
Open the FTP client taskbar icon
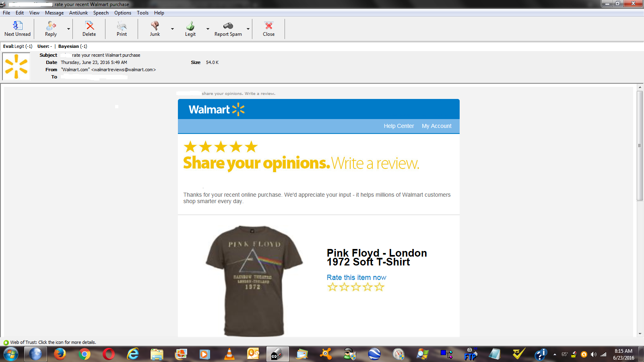pos(471,354)
